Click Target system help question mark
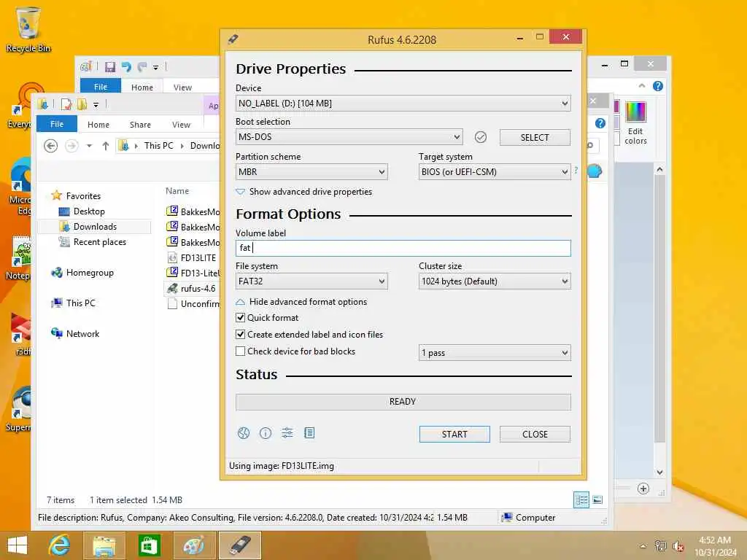The width and height of the screenshot is (747, 560). pos(576,170)
